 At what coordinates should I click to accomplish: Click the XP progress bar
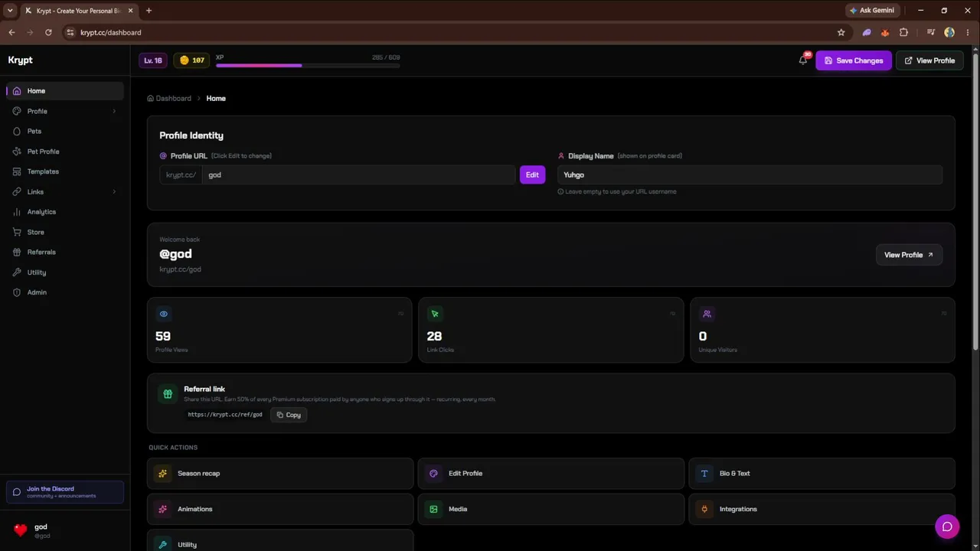[x=308, y=65]
